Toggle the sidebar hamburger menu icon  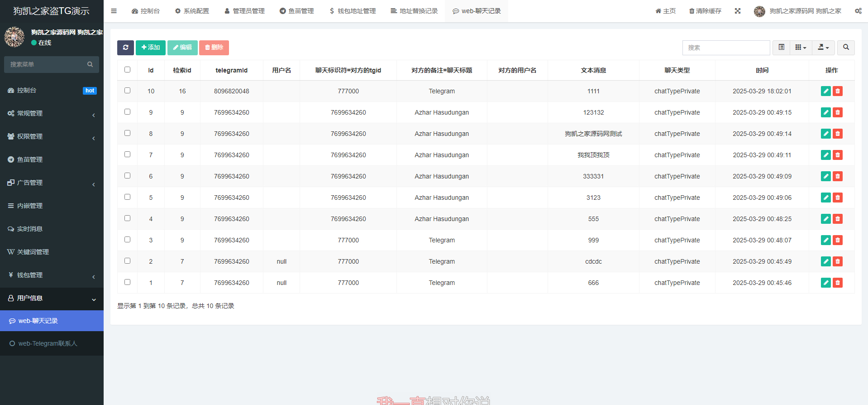114,11
